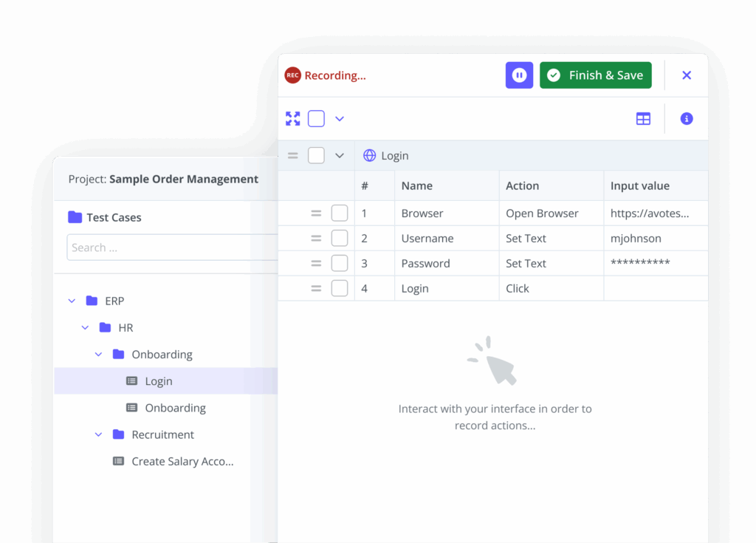
Task: Click drag handle icon of Browser row
Action: tap(316, 214)
